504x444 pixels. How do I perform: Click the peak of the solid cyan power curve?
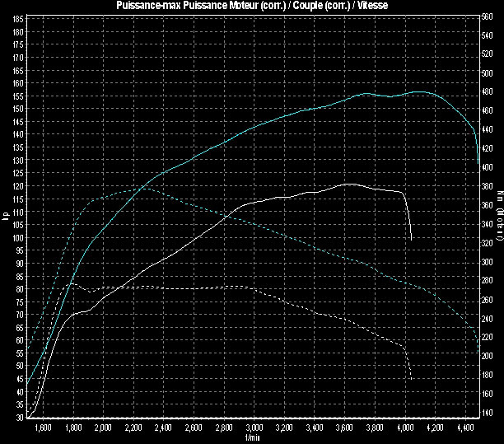pyautogui.click(x=418, y=92)
